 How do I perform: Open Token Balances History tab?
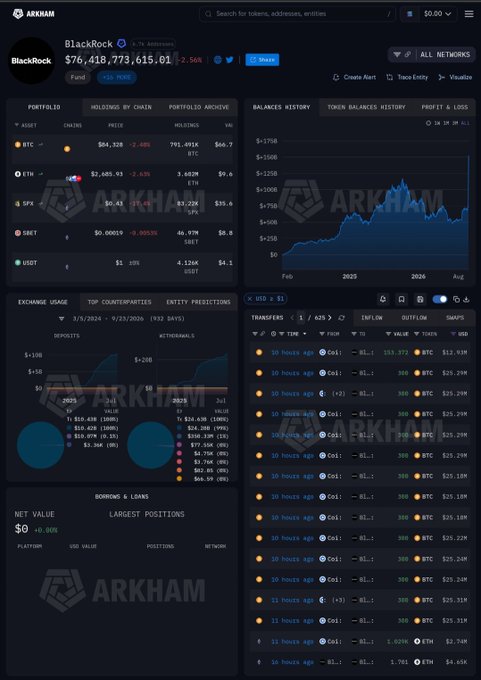coord(366,107)
